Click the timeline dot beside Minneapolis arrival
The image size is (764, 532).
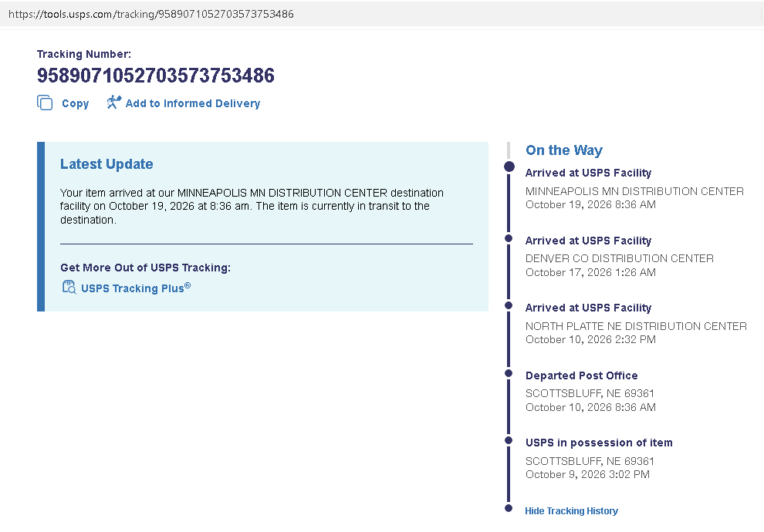coord(509,167)
